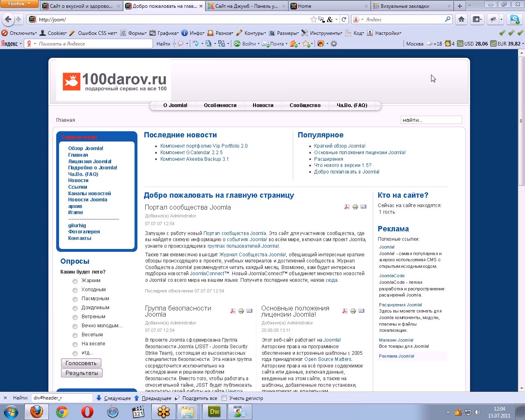
Task: Submit poll with the Голосовать button
Action: coord(81,363)
